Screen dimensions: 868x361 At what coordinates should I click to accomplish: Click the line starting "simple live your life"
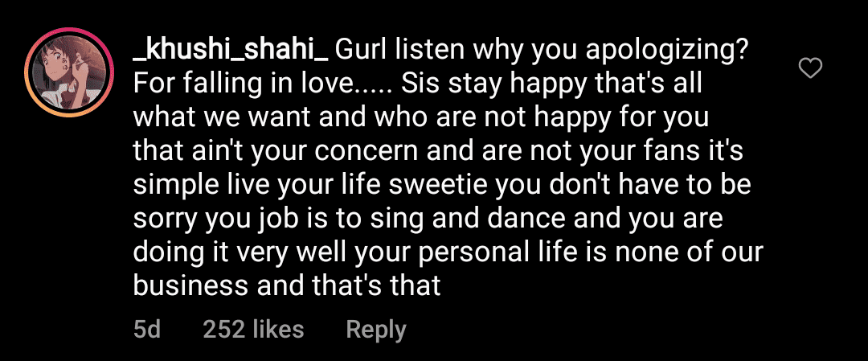(440, 184)
